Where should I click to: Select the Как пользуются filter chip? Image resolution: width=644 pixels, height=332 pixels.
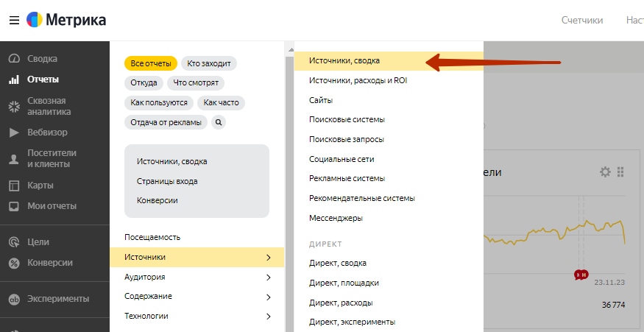pyautogui.click(x=159, y=102)
